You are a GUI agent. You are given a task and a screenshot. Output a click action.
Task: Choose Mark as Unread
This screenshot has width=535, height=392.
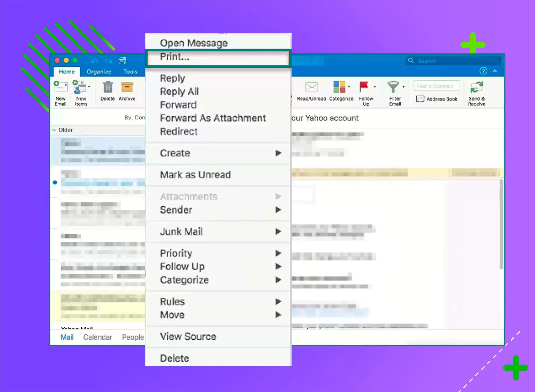[218, 175]
